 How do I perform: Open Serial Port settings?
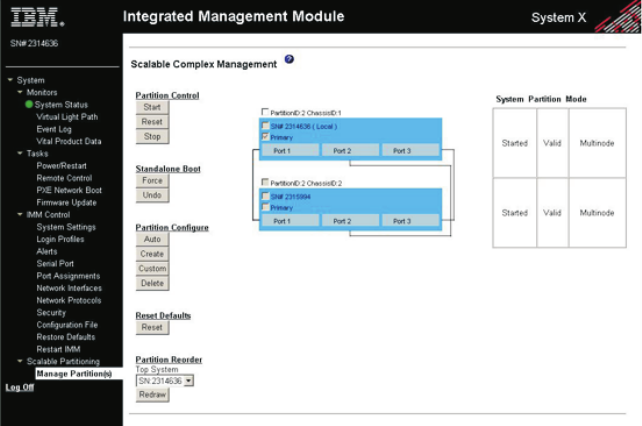point(55,264)
